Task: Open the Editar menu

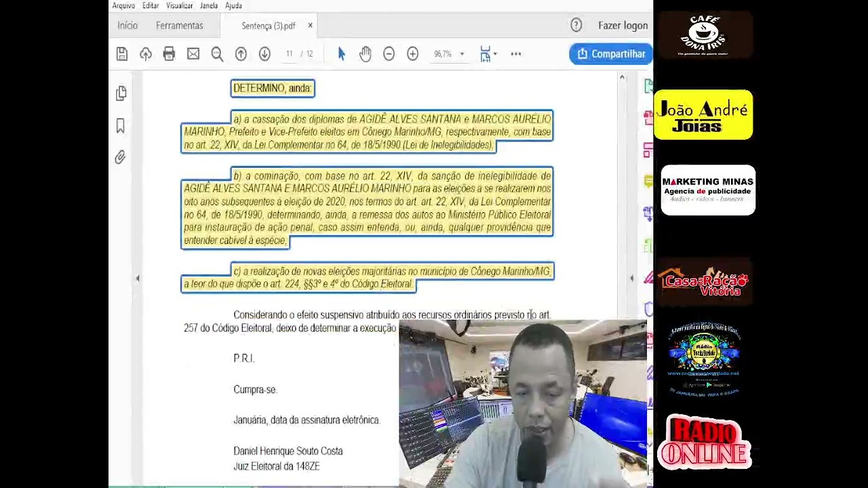Action: point(151,5)
